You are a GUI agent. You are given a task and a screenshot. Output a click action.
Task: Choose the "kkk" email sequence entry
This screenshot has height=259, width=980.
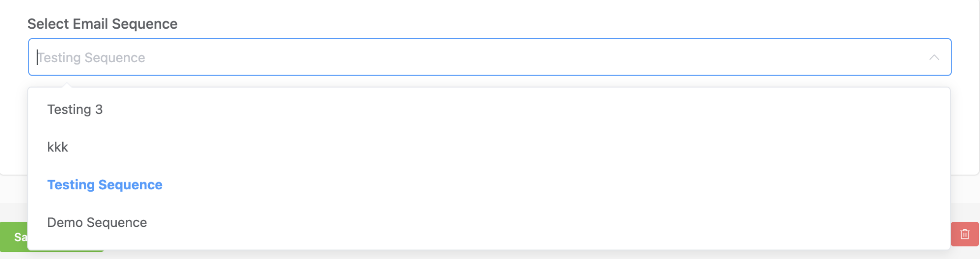tap(58, 147)
